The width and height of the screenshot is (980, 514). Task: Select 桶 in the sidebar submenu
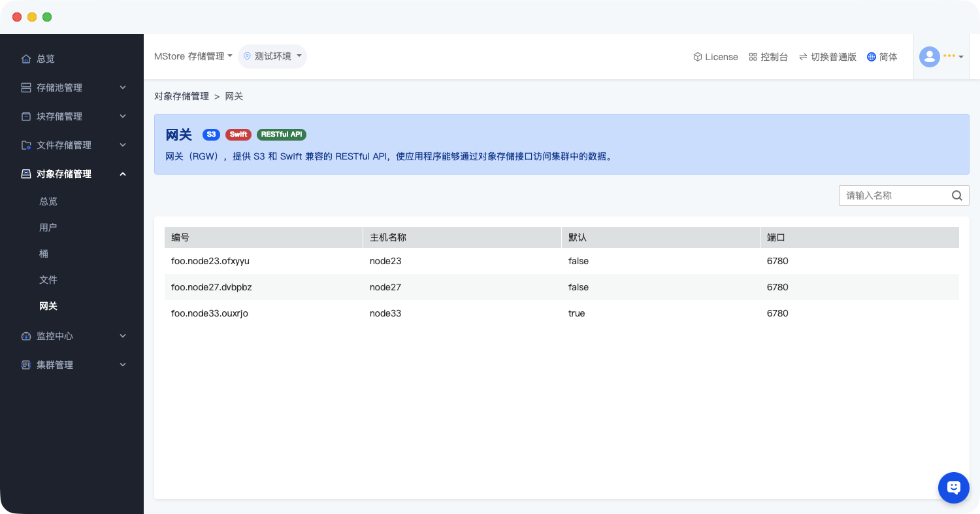pyautogui.click(x=44, y=254)
